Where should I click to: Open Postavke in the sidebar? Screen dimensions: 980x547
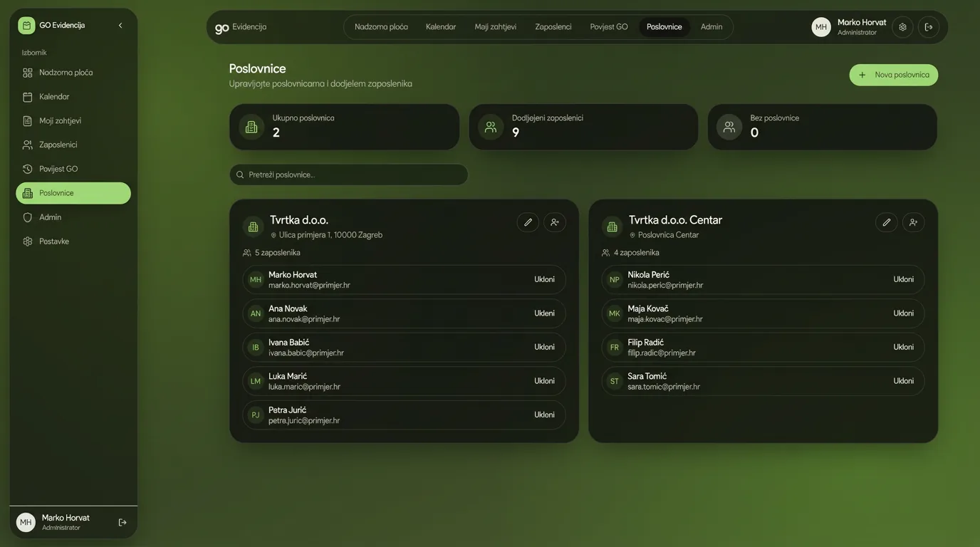click(x=73, y=241)
